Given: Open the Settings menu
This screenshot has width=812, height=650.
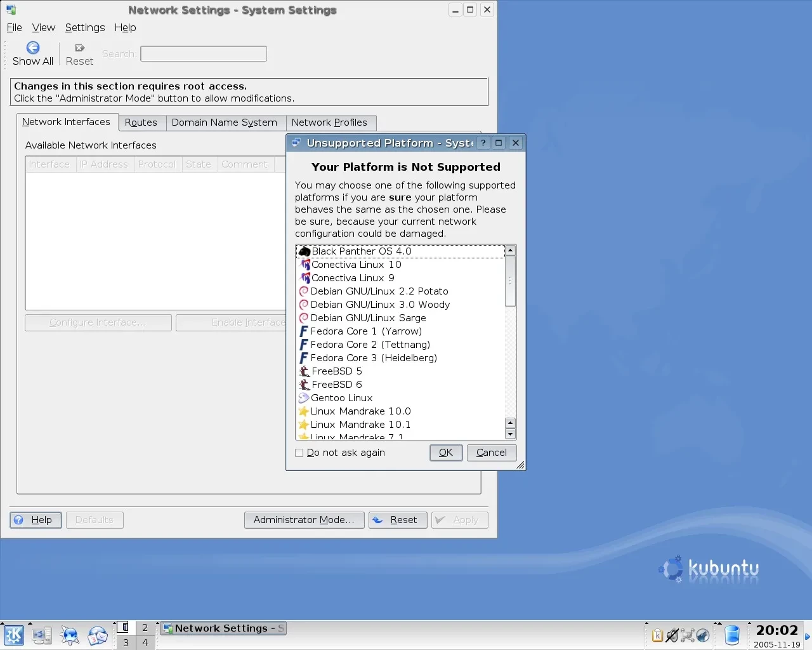Looking at the screenshot, I should pyautogui.click(x=85, y=27).
